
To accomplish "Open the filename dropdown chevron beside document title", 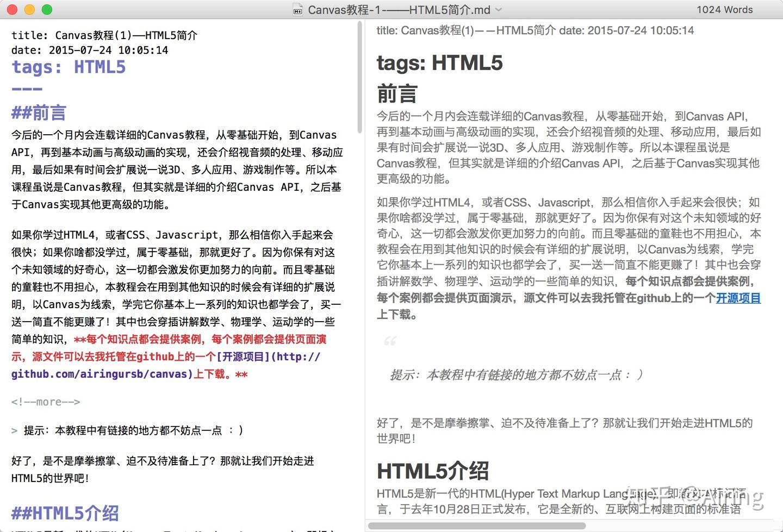I will click(498, 9).
